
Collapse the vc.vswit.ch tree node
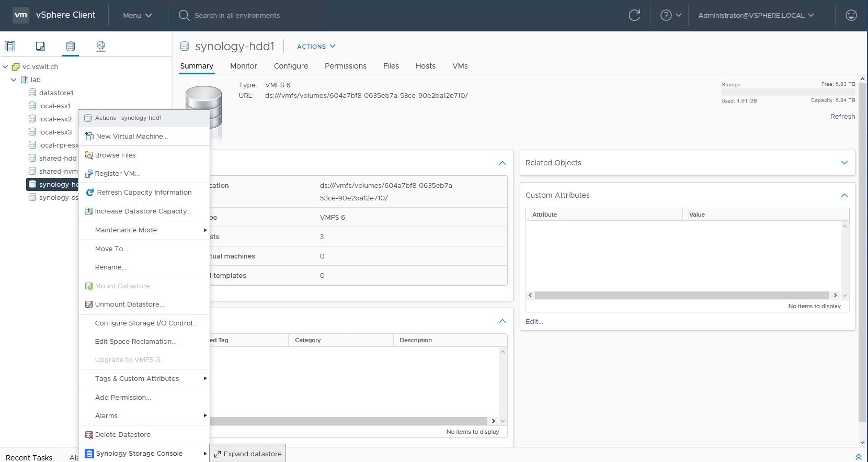[x=5, y=66]
